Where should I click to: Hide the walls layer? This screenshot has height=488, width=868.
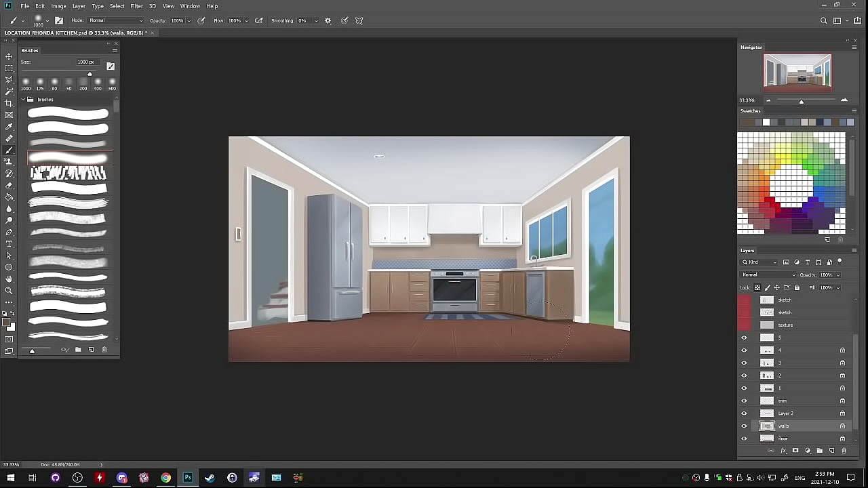[x=744, y=426]
